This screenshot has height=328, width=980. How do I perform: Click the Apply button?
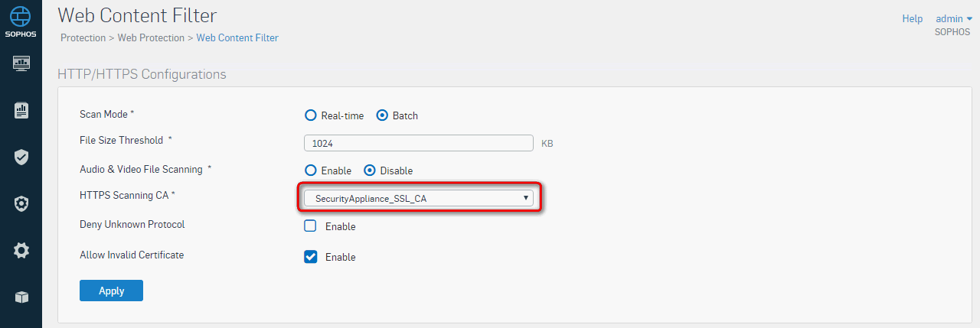(111, 291)
